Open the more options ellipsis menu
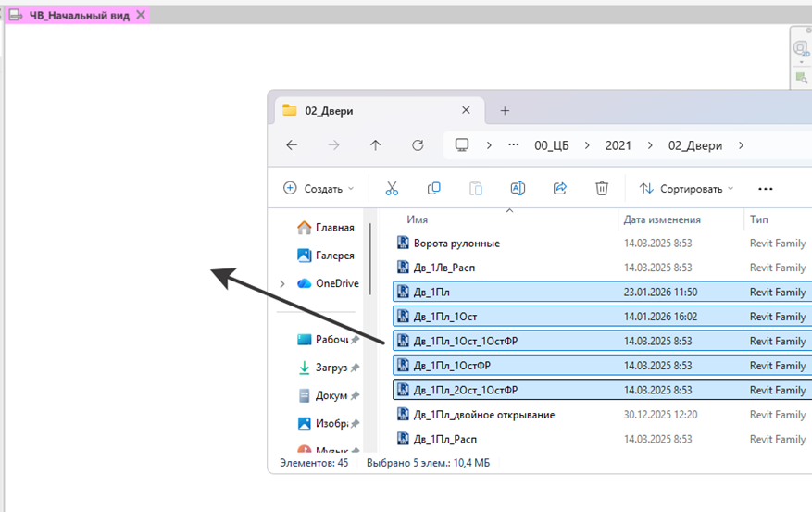 [765, 188]
